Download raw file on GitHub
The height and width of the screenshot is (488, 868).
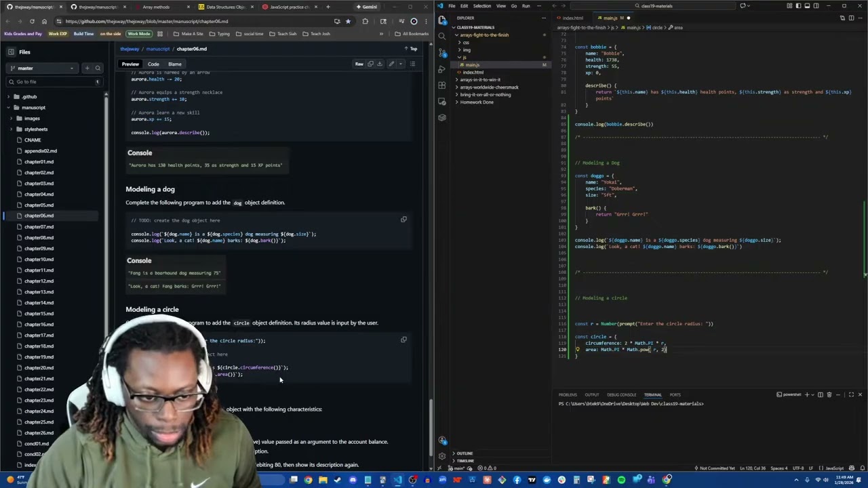click(x=380, y=64)
